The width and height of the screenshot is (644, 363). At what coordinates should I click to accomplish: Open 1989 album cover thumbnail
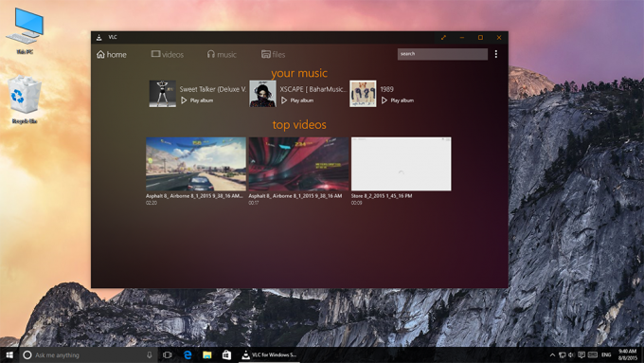[363, 94]
